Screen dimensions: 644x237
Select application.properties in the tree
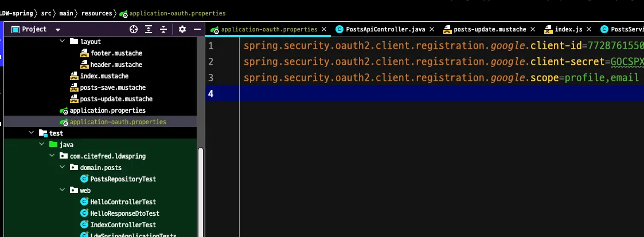click(x=108, y=110)
